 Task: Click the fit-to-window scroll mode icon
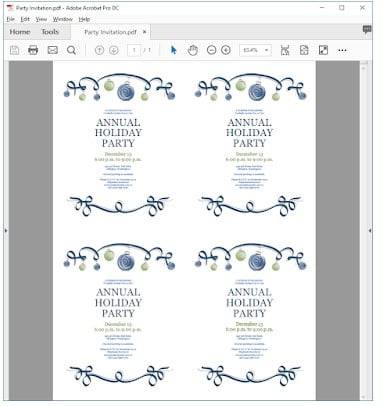tap(285, 50)
